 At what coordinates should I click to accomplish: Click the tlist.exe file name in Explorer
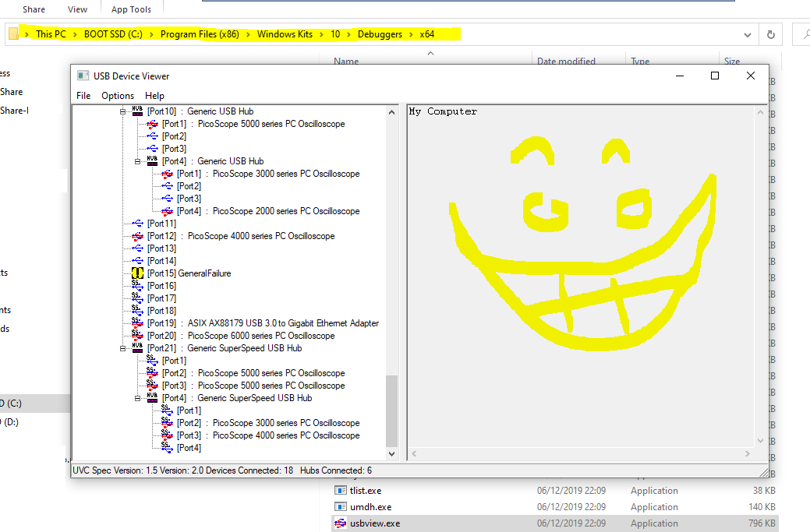pyautogui.click(x=366, y=490)
